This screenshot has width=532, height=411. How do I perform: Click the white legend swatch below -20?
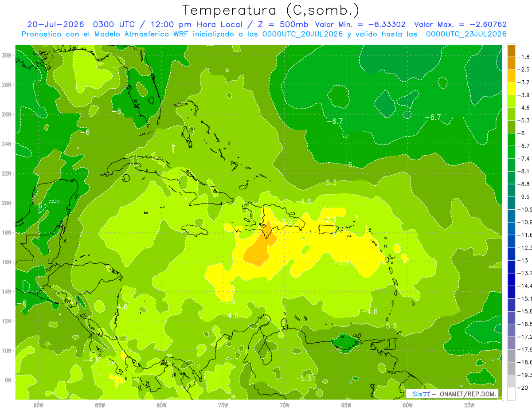(511, 394)
